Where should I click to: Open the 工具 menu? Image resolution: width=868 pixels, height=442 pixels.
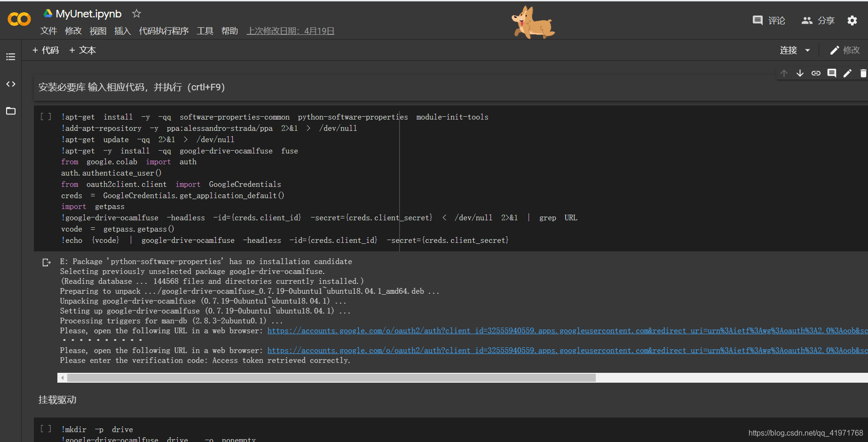(x=205, y=31)
